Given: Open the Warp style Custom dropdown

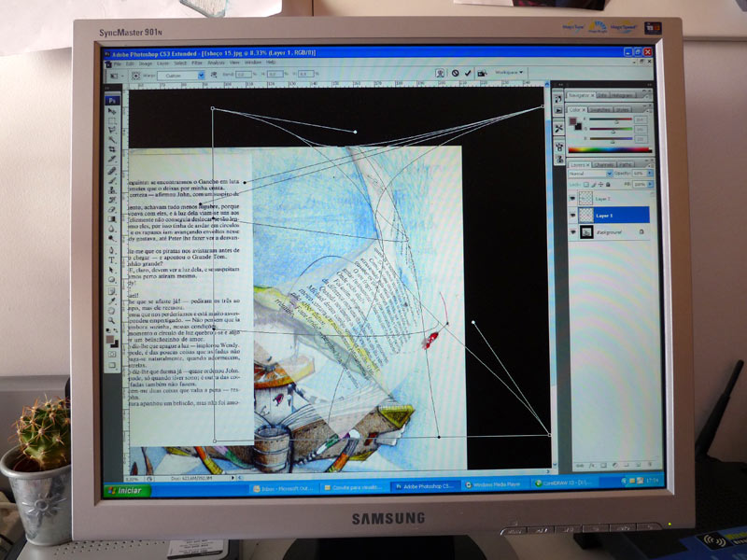Looking at the screenshot, I should pos(181,76).
